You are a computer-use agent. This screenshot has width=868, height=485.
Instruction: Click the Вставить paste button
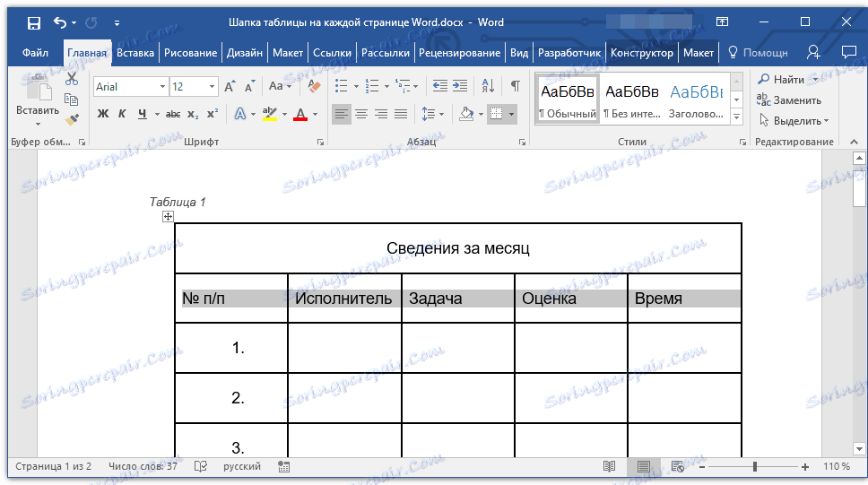38,94
